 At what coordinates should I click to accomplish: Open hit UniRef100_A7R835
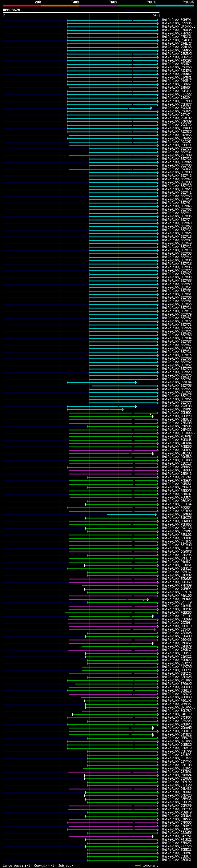tap(176, 30)
